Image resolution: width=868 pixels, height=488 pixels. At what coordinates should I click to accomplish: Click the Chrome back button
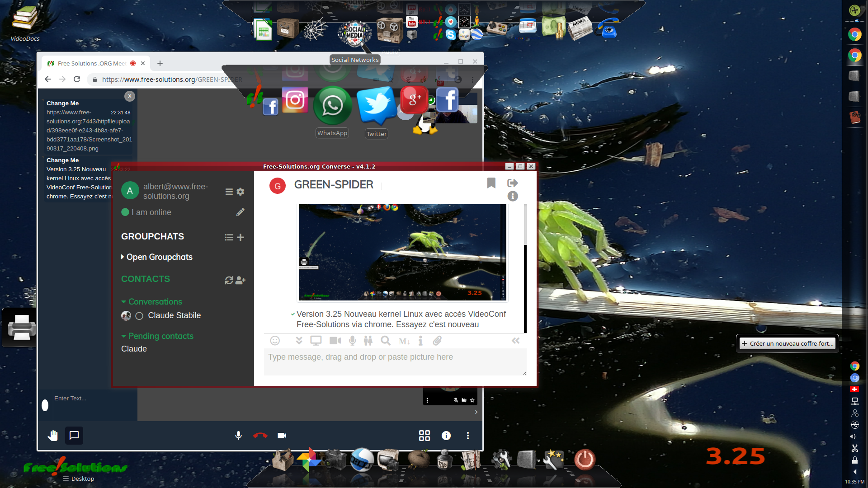point(48,80)
